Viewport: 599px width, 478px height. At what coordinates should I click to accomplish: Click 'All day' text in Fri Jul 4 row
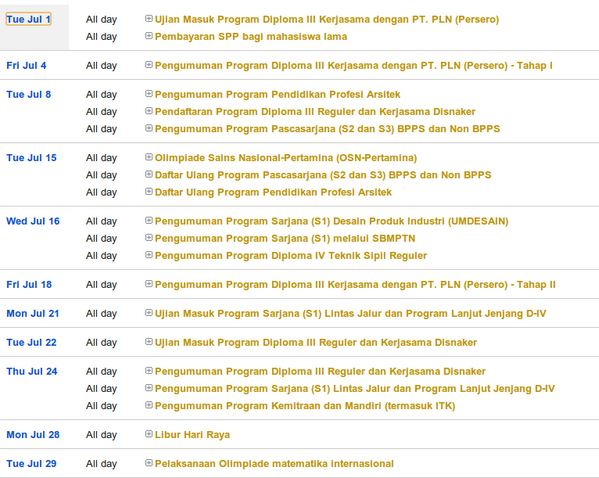pyautogui.click(x=102, y=66)
